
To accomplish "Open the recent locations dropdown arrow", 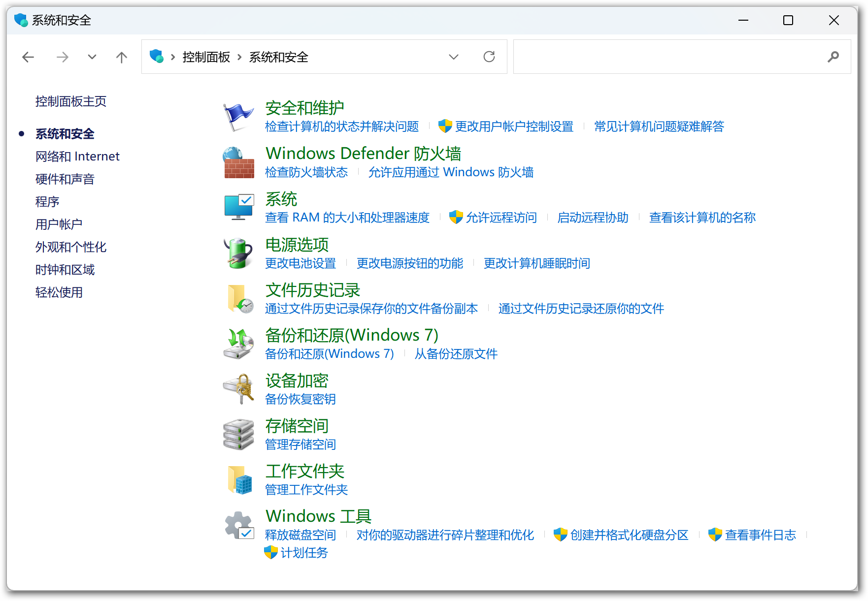I will [x=92, y=57].
